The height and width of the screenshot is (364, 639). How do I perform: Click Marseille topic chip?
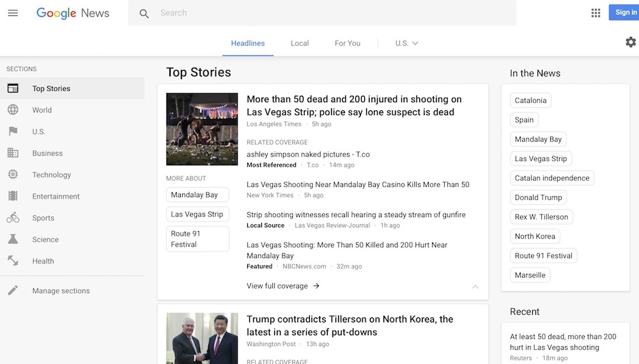click(530, 275)
